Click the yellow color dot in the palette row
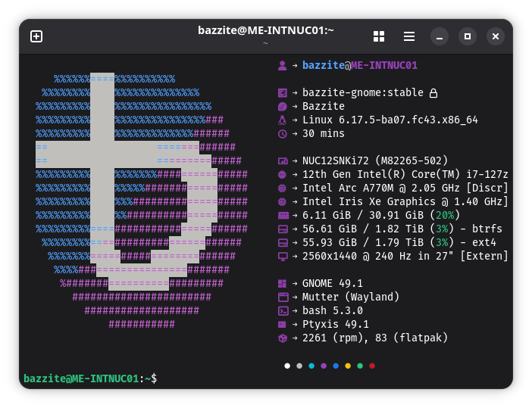Viewport: 532px width, 408px height. [x=348, y=366]
